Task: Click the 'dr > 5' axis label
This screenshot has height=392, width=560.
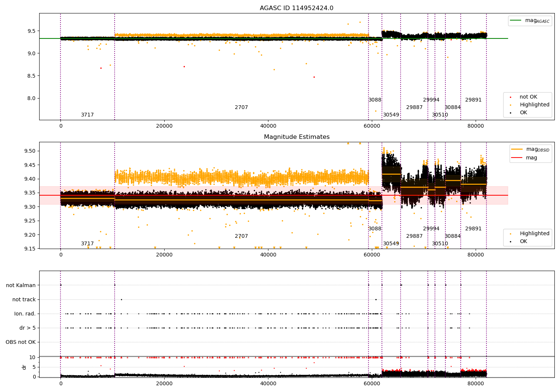Action: [x=28, y=328]
